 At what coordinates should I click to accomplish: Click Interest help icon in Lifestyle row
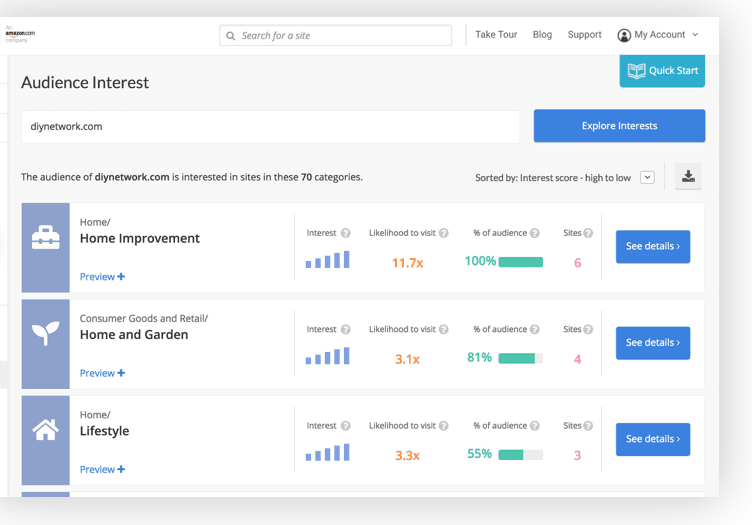click(x=346, y=426)
